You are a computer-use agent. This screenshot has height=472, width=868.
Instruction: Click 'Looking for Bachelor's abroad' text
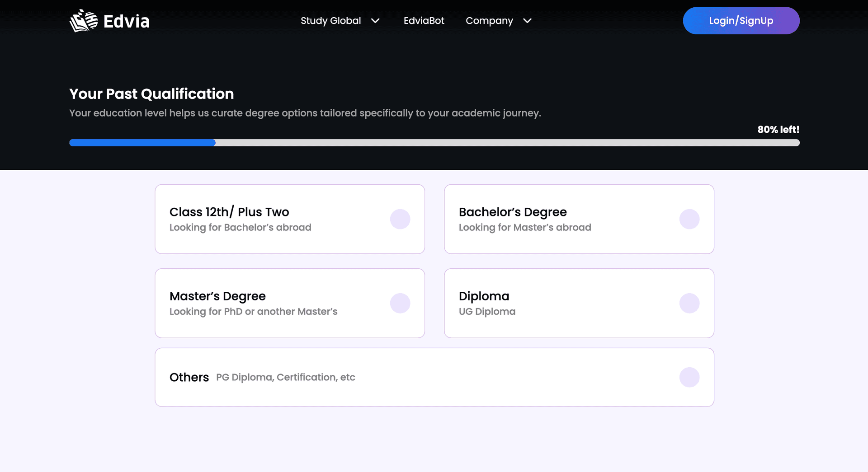[x=241, y=227]
